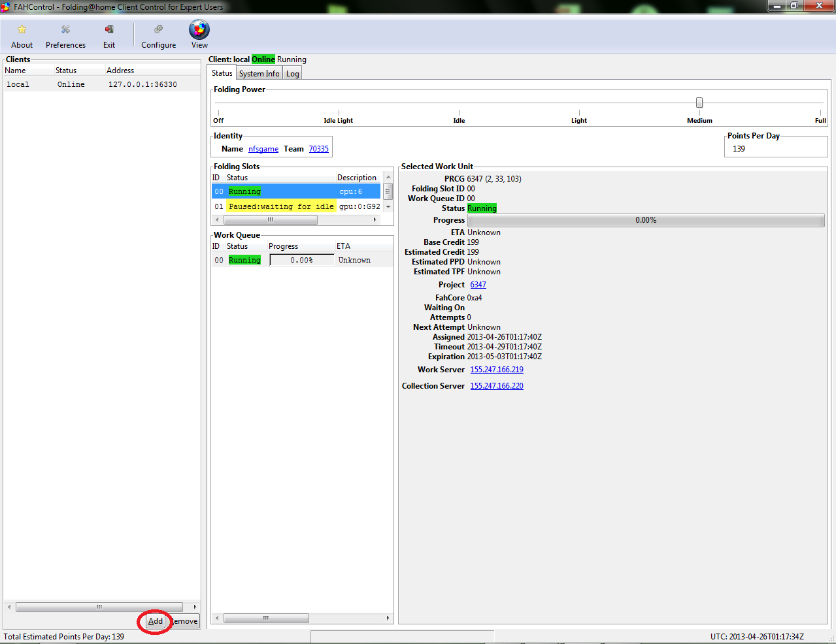Select work queue 00 Running row

(302, 260)
